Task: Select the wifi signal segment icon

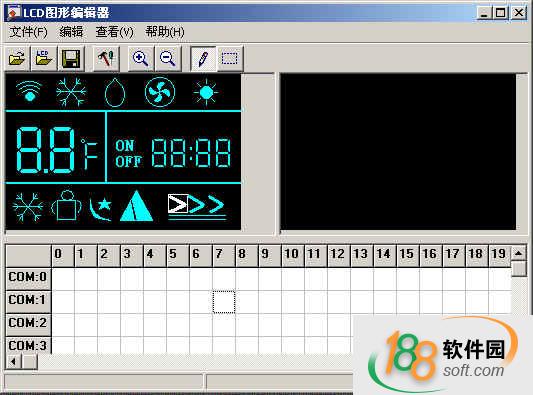Action: pos(29,91)
